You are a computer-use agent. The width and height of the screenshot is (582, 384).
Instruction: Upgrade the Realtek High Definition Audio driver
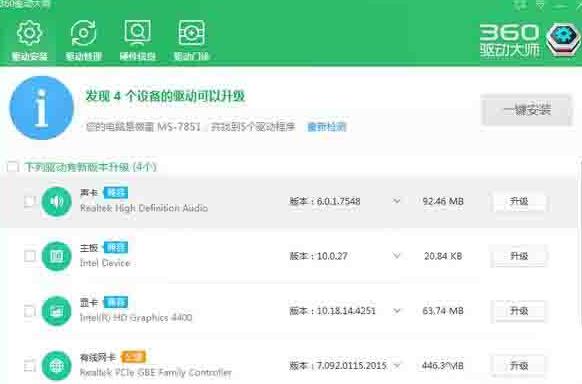coord(519,201)
